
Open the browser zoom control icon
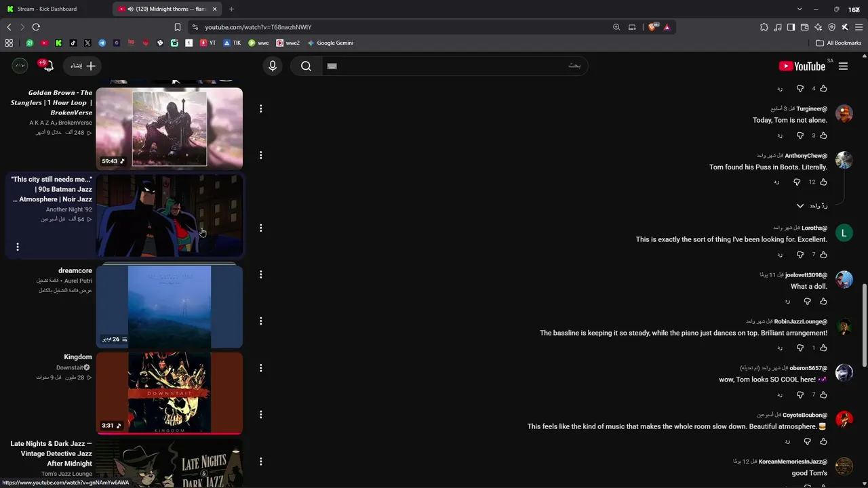coord(616,27)
